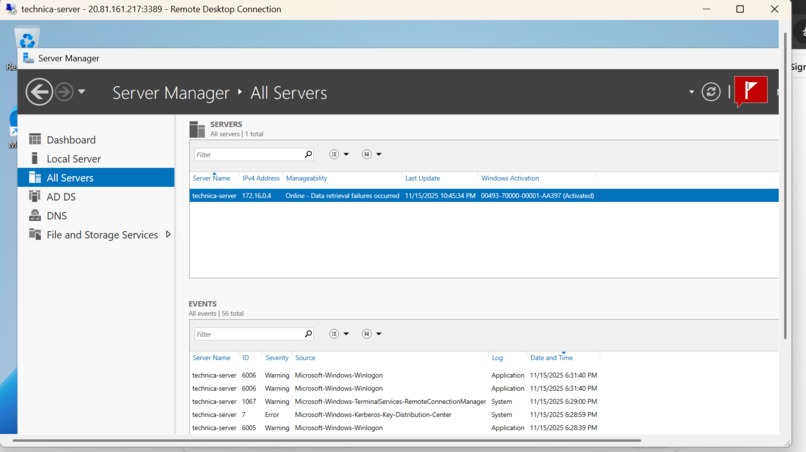
Task: Click the Events filter input field
Action: [x=249, y=334]
